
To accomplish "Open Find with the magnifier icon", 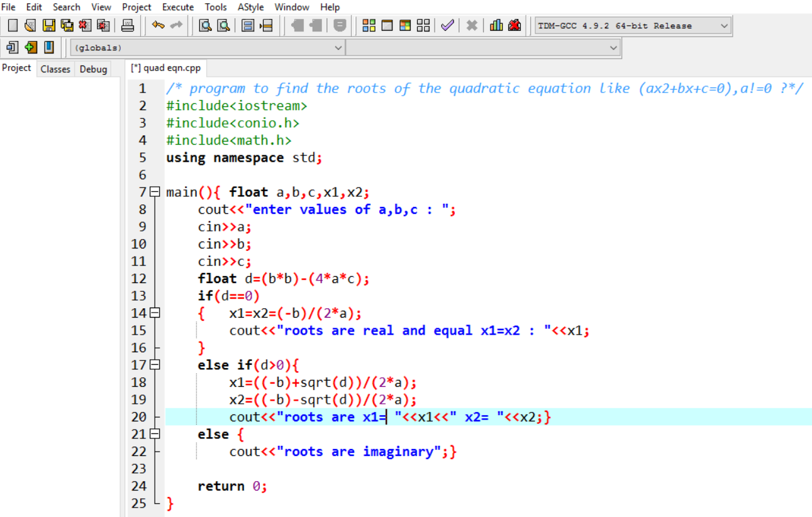I will 205,26.
